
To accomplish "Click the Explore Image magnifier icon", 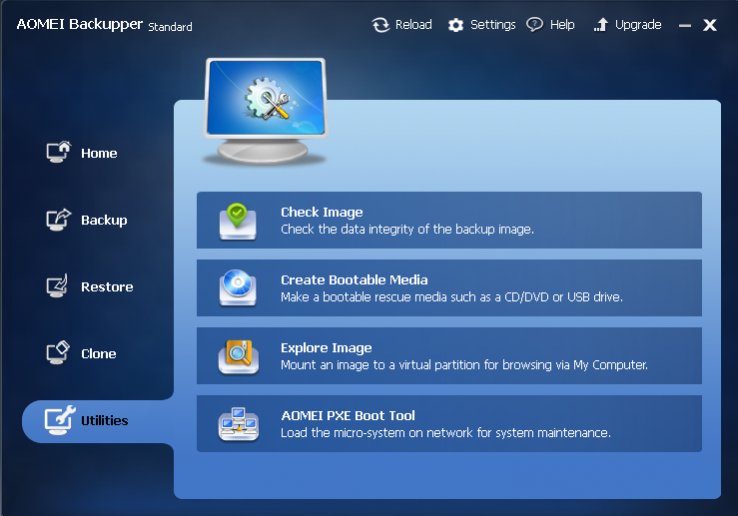I will tap(238, 356).
